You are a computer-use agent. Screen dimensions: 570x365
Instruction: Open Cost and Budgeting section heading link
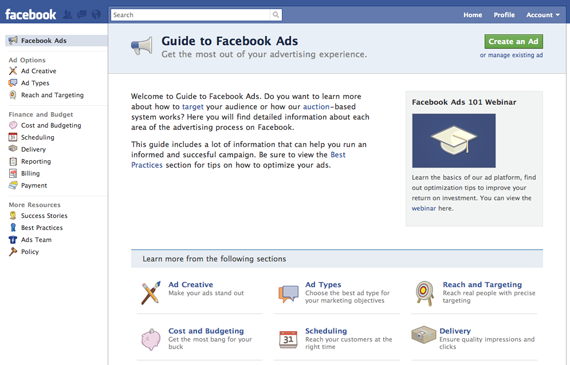[x=206, y=331]
